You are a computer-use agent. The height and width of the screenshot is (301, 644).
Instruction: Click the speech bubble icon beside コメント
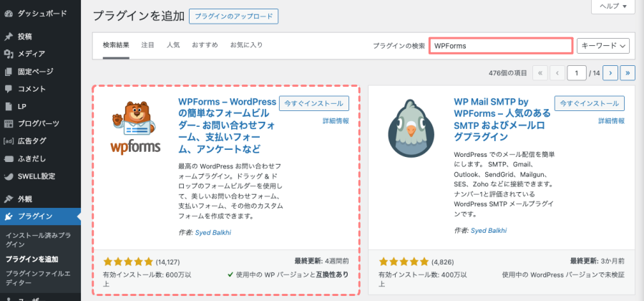8,89
